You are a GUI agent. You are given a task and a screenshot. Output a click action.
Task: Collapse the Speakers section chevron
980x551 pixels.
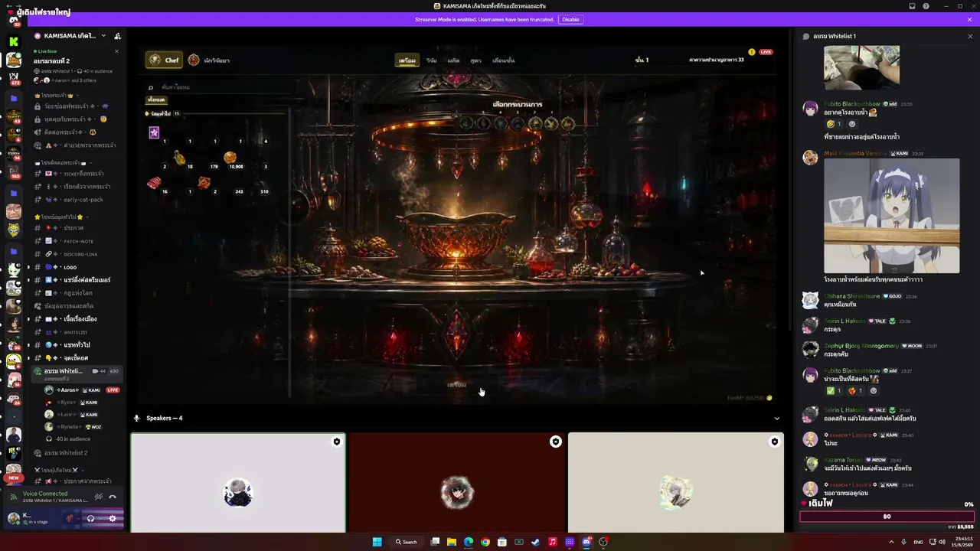(x=777, y=419)
